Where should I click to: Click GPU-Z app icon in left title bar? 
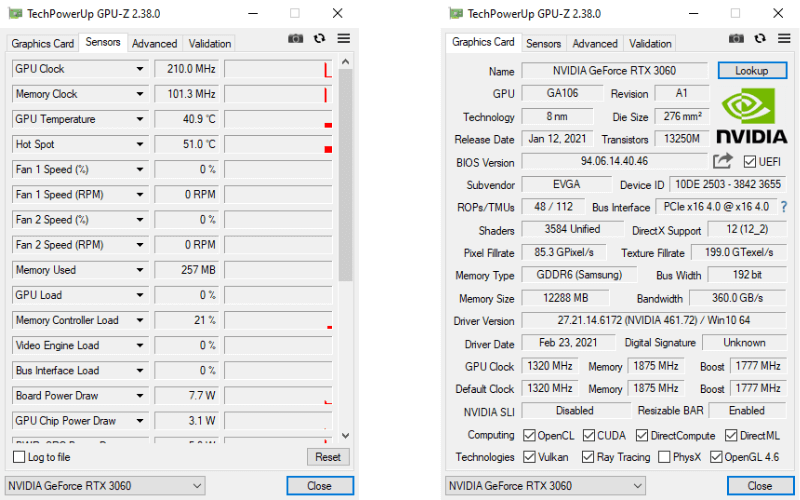coord(16,13)
